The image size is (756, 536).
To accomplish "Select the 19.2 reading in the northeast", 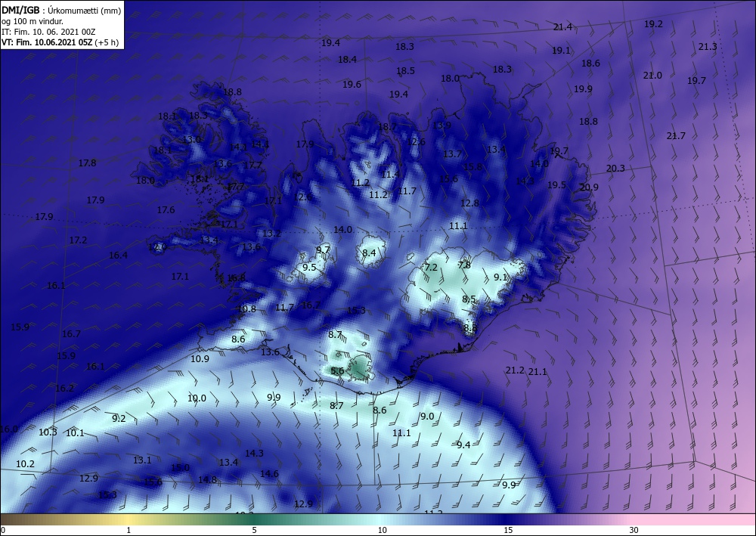I will (x=653, y=24).
